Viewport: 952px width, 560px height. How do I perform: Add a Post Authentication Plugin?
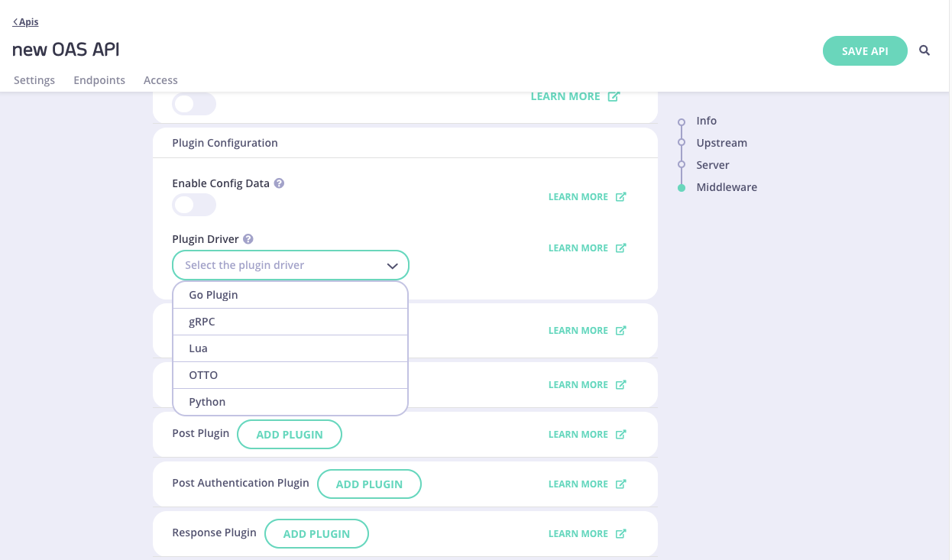pos(369,484)
